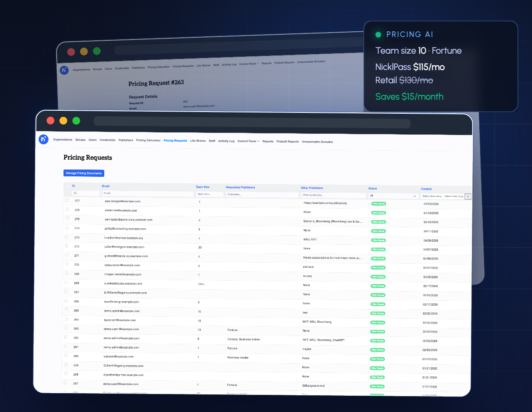Navigate to Prebuilt Reports
532x412 pixels.
(x=287, y=141)
